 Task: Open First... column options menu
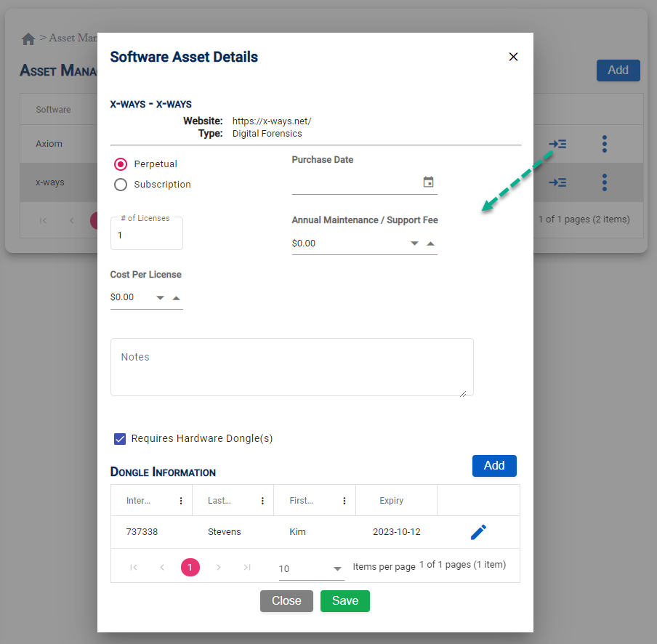[x=344, y=501]
